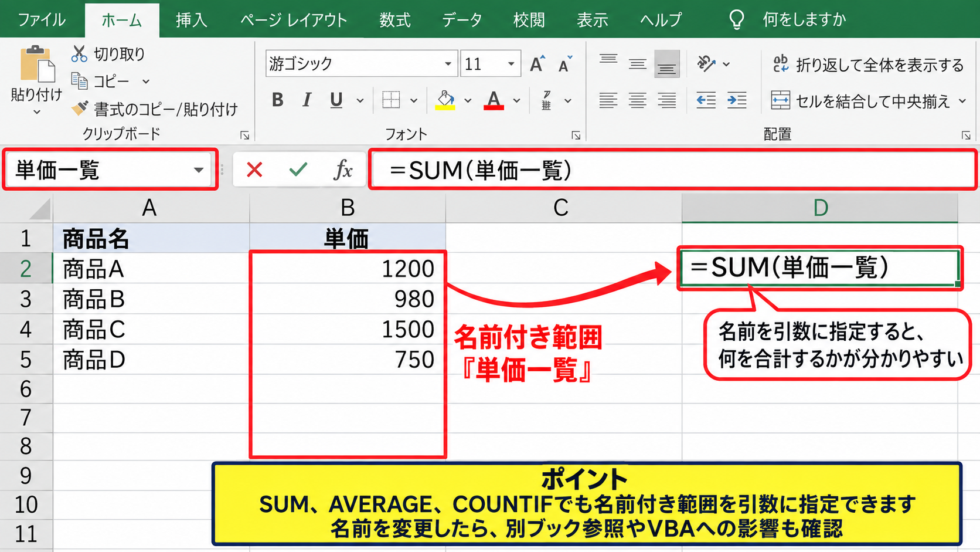The height and width of the screenshot is (552, 980).
Task: Click the 何をしますか search field
Action: click(x=804, y=19)
